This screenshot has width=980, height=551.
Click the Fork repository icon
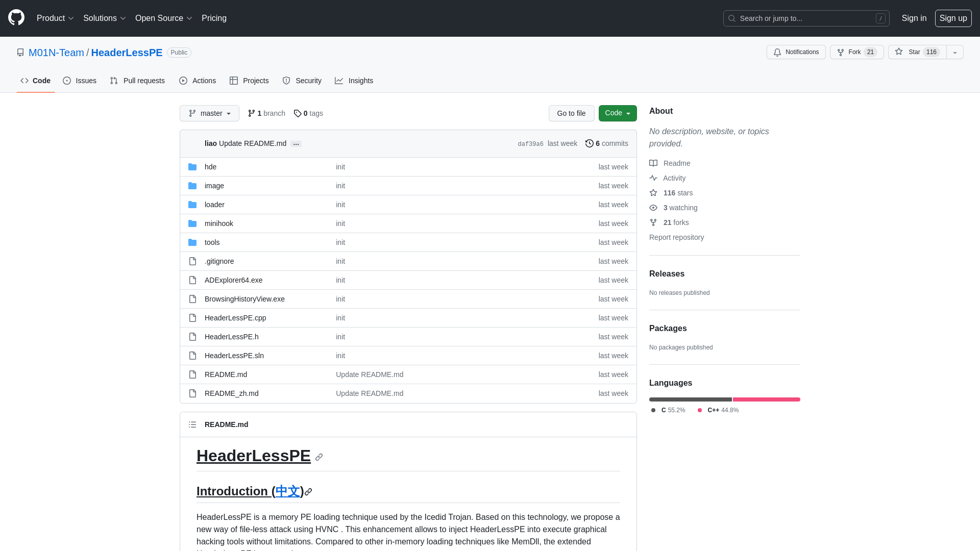[x=840, y=52]
